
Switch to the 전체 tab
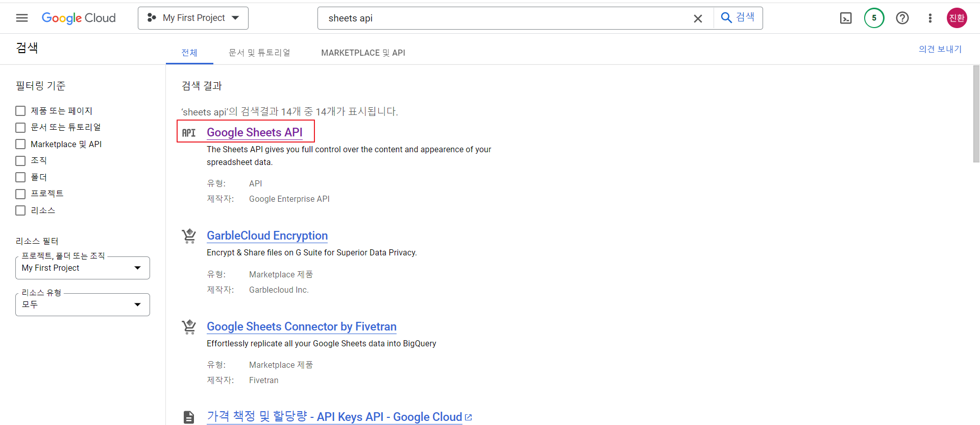189,53
